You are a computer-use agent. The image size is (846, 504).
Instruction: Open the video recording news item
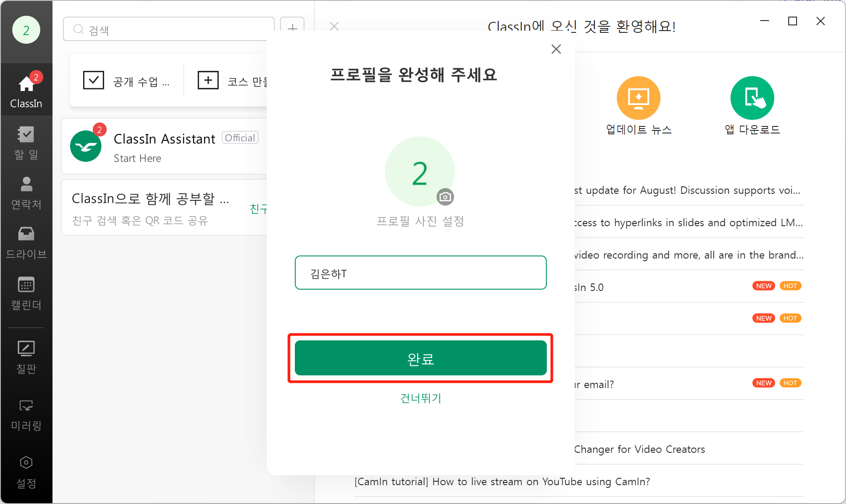point(689,255)
